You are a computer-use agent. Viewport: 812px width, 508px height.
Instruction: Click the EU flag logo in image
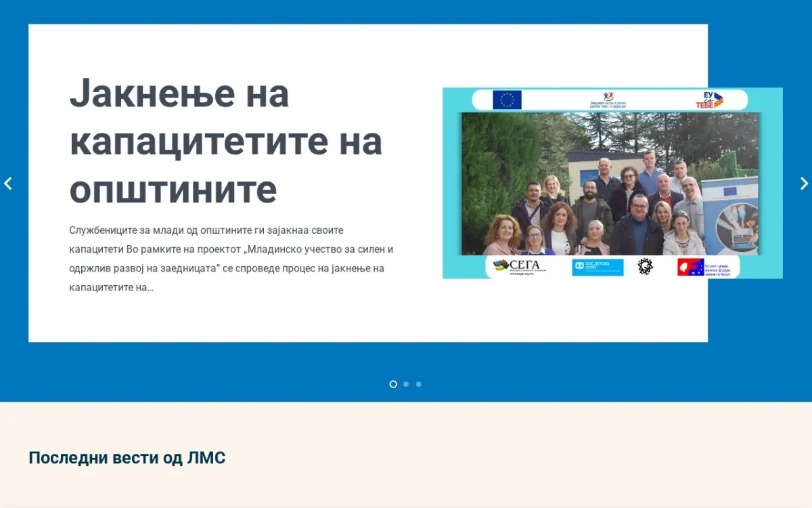tap(507, 100)
